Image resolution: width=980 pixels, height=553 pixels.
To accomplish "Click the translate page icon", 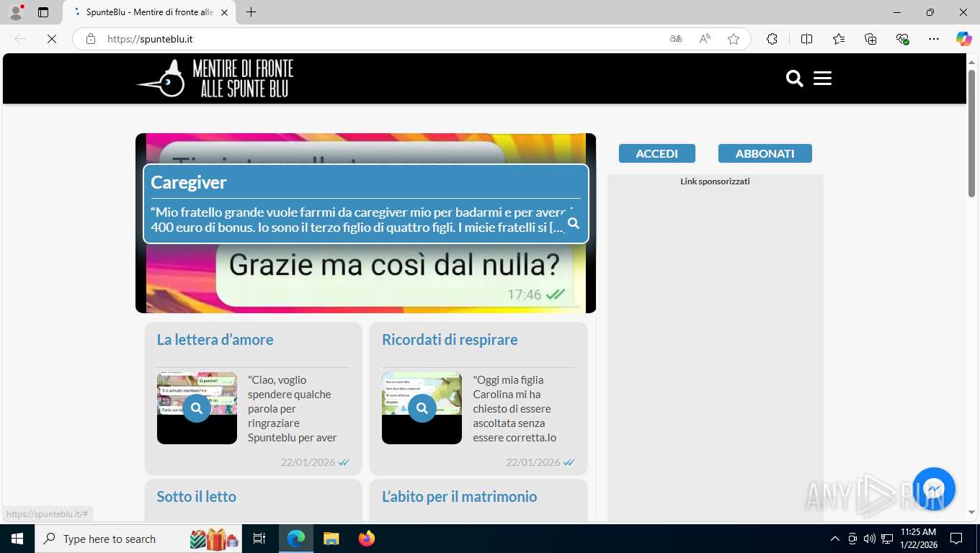I will (x=676, y=39).
